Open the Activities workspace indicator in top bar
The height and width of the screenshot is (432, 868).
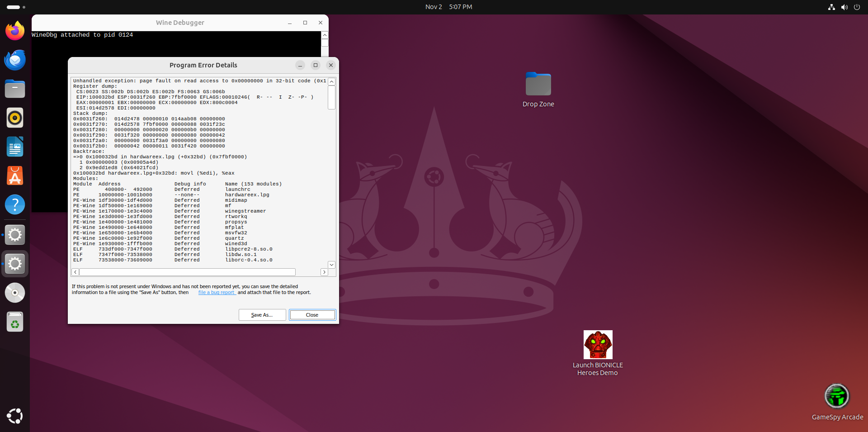pos(16,7)
